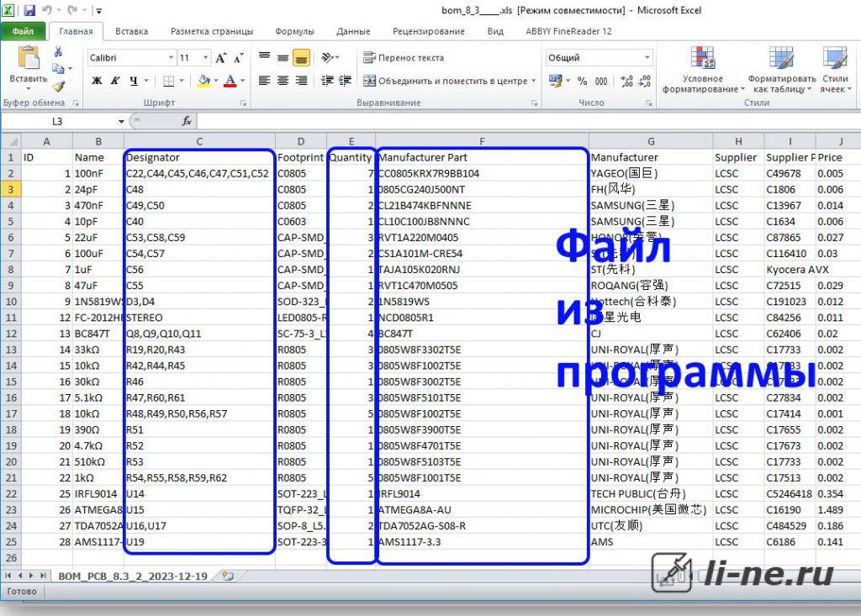Click inside the formula bar
This screenshot has width=861, height=616.
tap(527, 121)
